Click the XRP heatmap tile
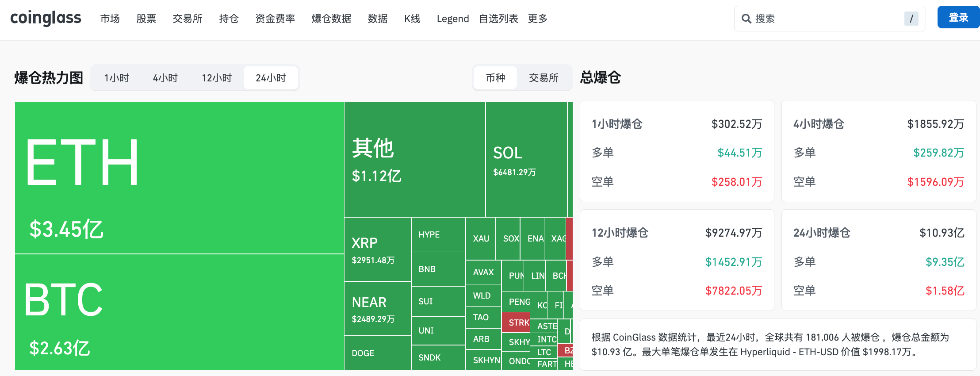 click(x=378, y=249)
